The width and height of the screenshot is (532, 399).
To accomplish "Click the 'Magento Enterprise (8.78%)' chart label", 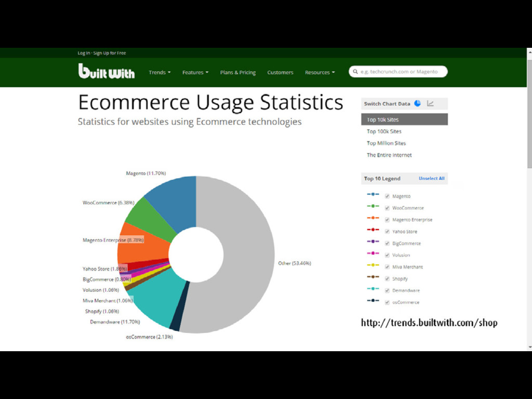I will [113, 240].
